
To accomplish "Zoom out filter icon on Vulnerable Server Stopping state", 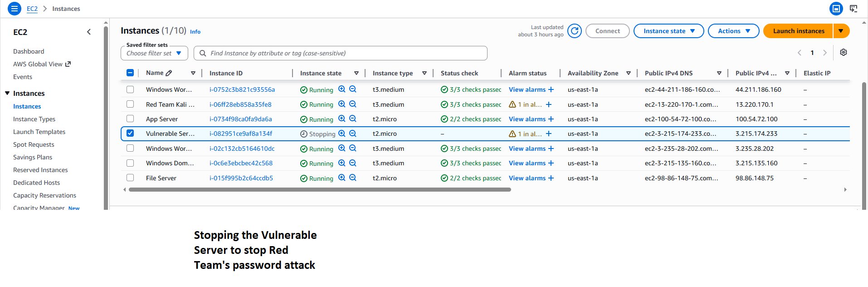I will (353, 134).
